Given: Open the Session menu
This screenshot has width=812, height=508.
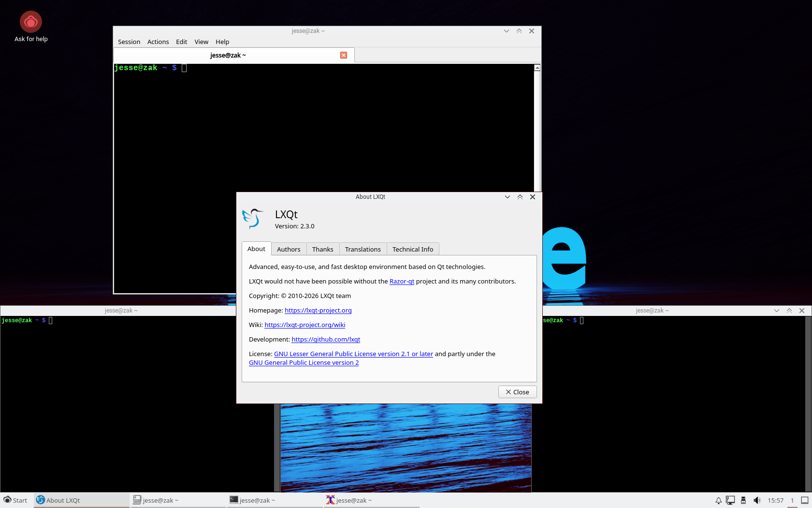Looking at the screenshot, I should [129, 42].
